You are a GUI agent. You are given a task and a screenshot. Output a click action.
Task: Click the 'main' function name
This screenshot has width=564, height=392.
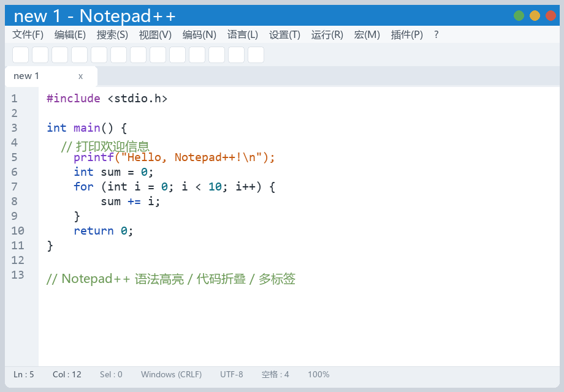(86, 128)
